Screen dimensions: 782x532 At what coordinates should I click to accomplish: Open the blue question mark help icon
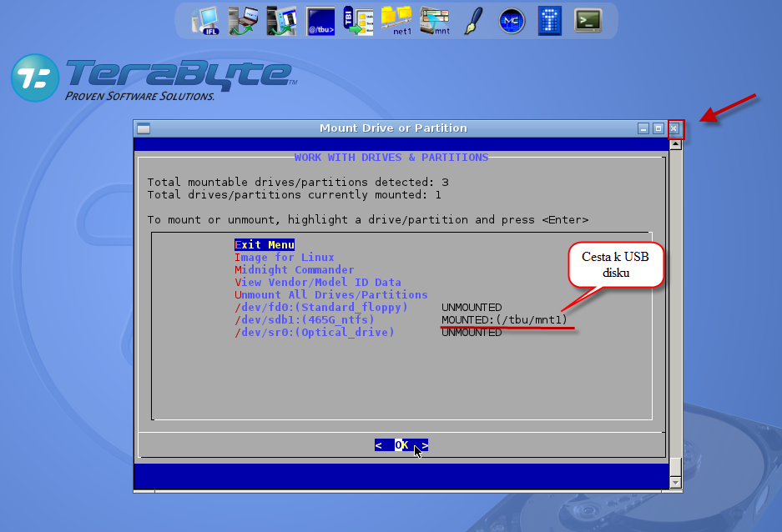pos(550,21)
